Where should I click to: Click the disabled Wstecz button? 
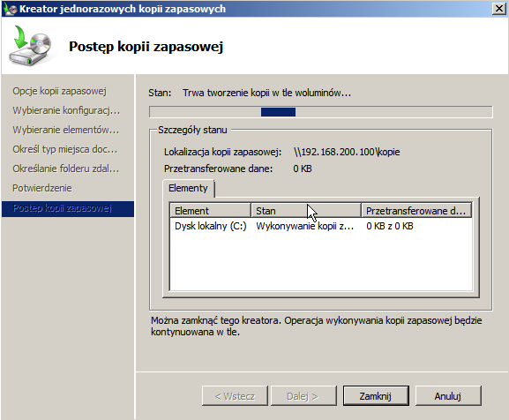point(235,395)
